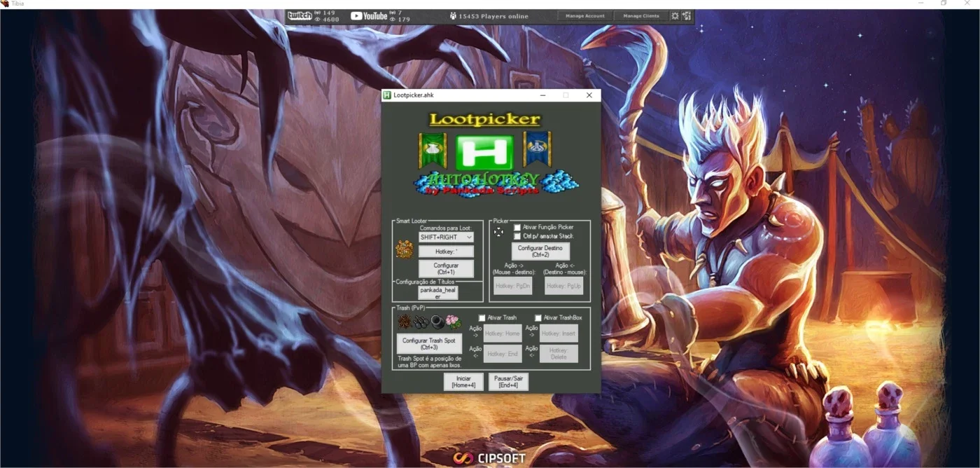980x468 pixels.
Task: Click the crosshair arrows icon in Picker
Action: coord(498,232)
